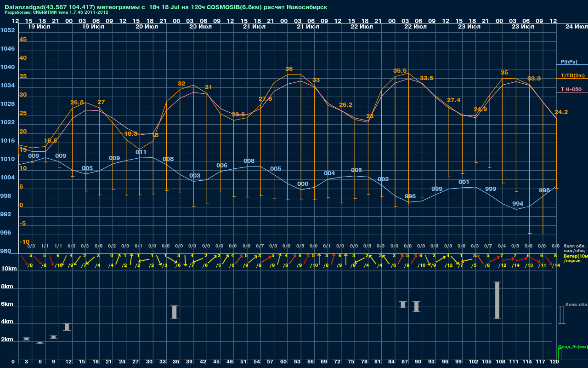Click the 33.3 temperature label
This screenshot has width=588, height=368.
pos(534,79)
